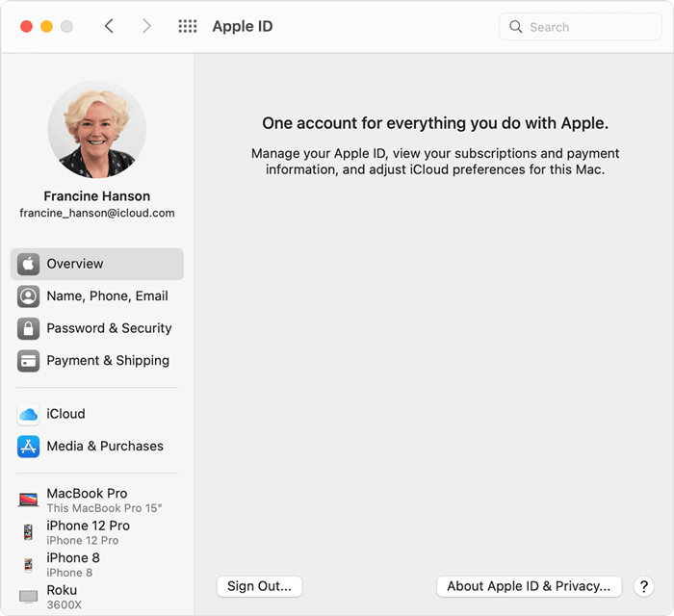Click the card icon for Payment & Shipping

(28, 361)
